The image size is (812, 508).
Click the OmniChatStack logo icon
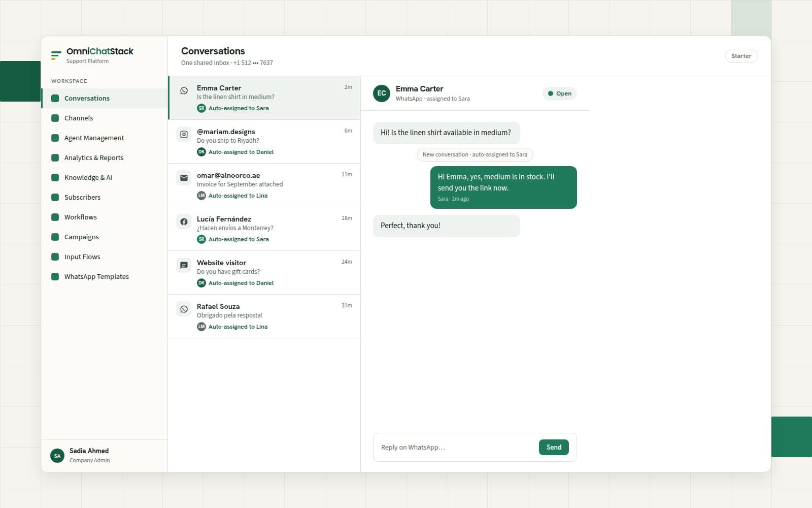click(56, 55)
